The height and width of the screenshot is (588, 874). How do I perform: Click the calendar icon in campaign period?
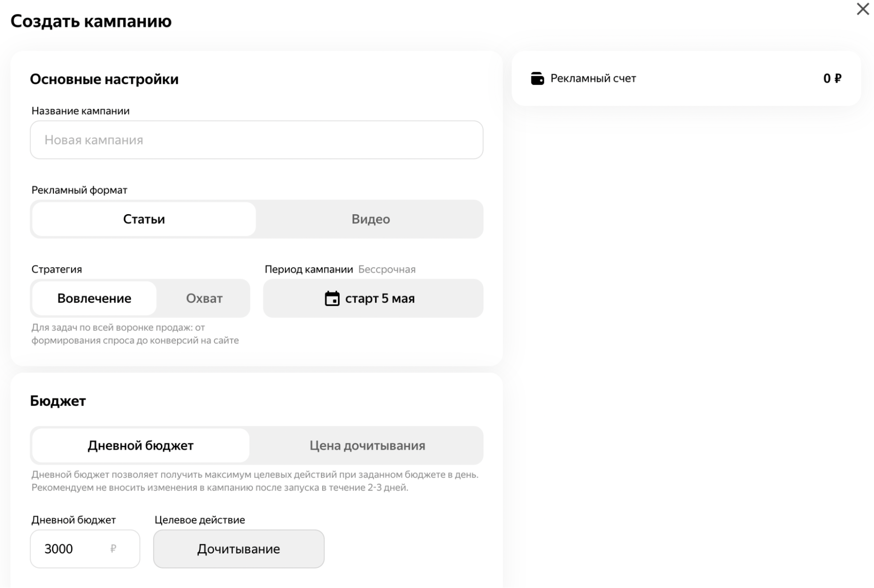pyautogui.click(x=332, y=299)
